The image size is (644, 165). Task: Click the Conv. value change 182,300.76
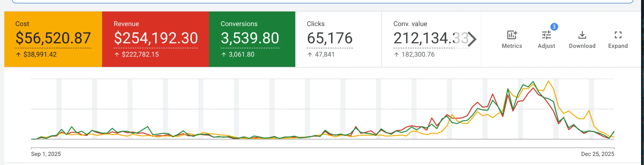tap(418, 54)
